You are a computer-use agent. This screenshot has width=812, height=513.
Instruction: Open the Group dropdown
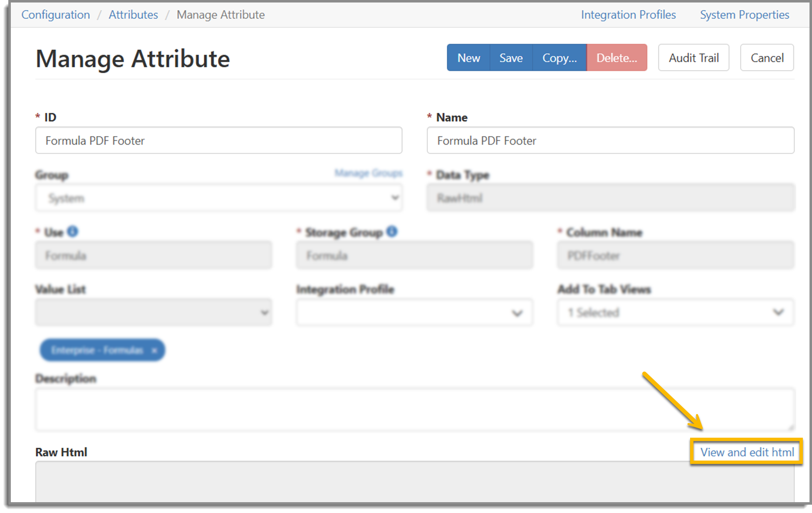coord(218,198)
